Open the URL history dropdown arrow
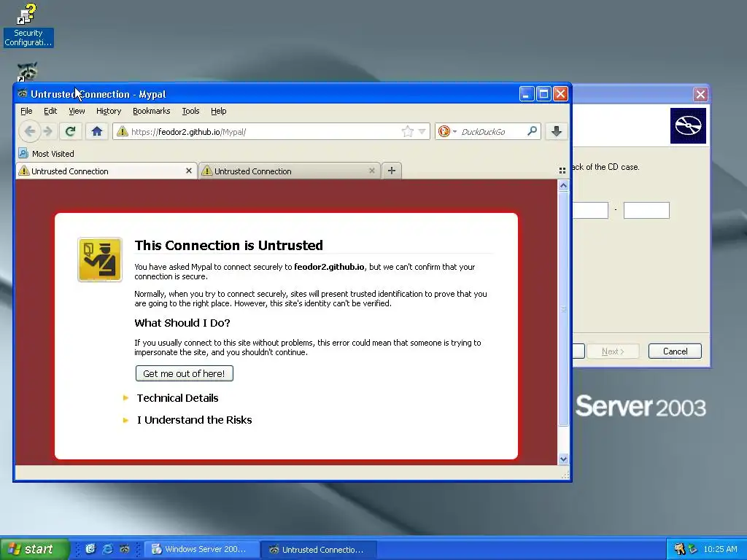Screen dimensions: 747x560 (422, 131)
